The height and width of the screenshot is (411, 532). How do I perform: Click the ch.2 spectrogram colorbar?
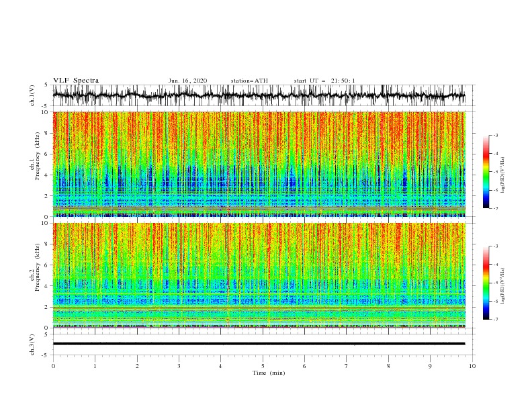pos(486,283)
